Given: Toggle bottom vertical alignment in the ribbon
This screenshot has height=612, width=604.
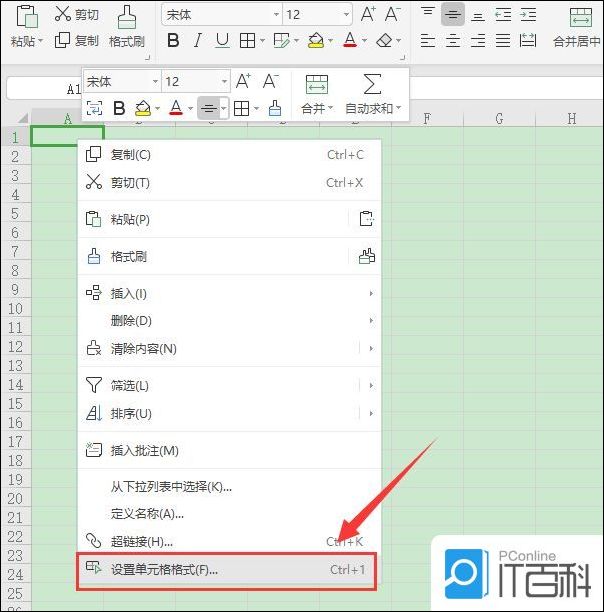Looking at the screenshot, I should 478,15.
